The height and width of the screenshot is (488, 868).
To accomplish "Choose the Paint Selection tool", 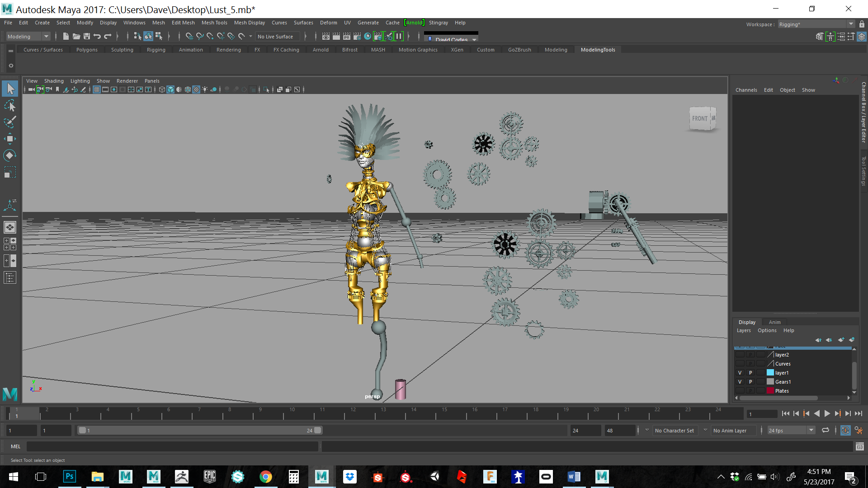I will click(10, 122).
